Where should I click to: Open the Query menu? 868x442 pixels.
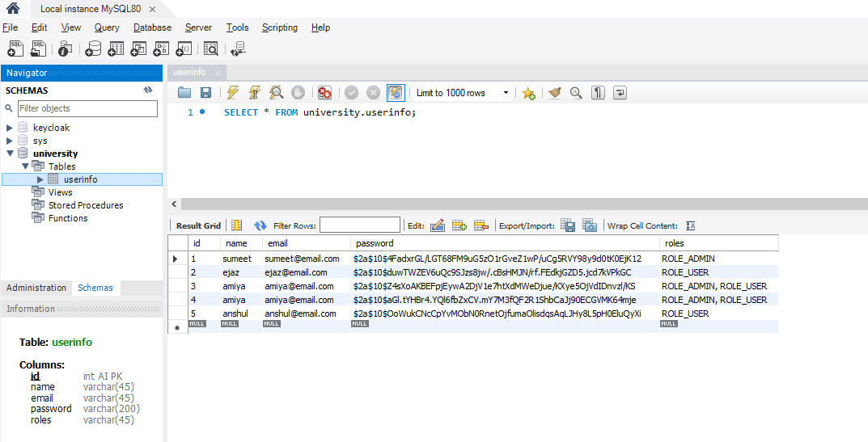(106, 27)
